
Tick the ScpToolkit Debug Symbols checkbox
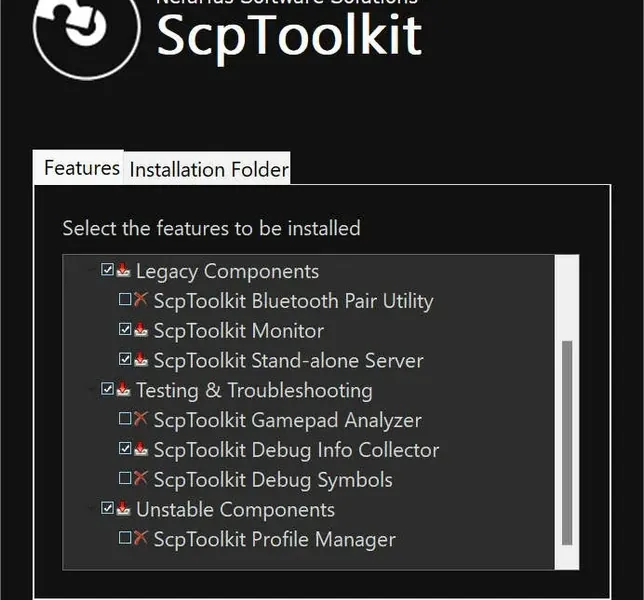pos(125,478)
